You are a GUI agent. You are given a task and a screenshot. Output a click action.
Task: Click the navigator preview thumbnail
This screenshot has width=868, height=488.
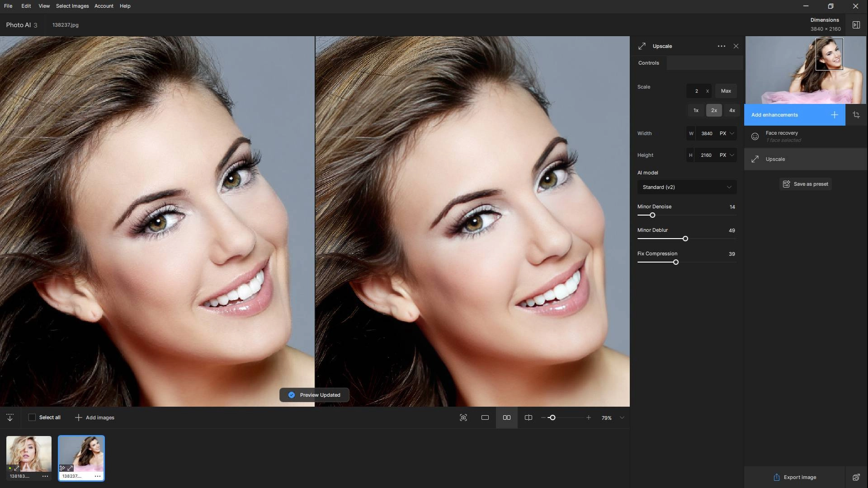pos(805,70)
